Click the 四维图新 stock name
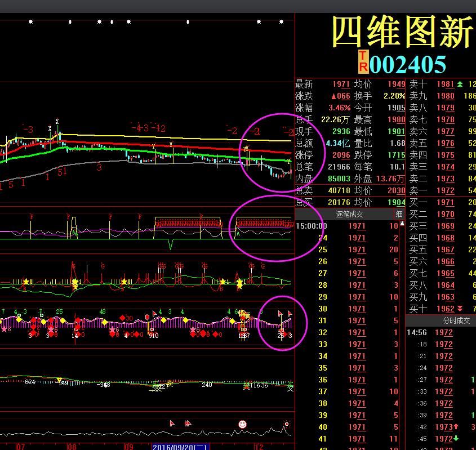 pyautogui.click(x=403, y=32)
